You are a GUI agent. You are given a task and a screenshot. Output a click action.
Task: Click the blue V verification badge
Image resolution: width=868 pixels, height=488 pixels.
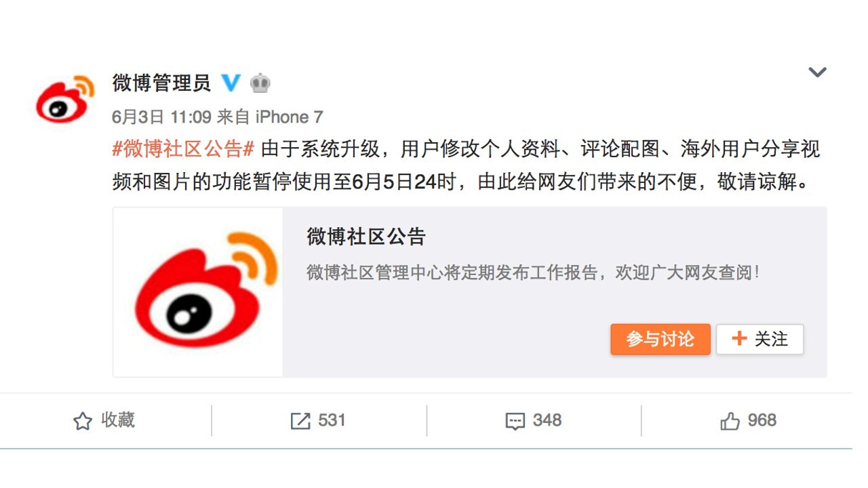click(x=231, y=83)
